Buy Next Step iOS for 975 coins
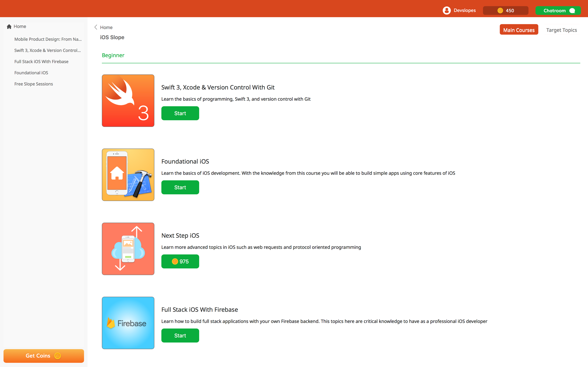Screen dimensions: 588x367 (180, 261)
